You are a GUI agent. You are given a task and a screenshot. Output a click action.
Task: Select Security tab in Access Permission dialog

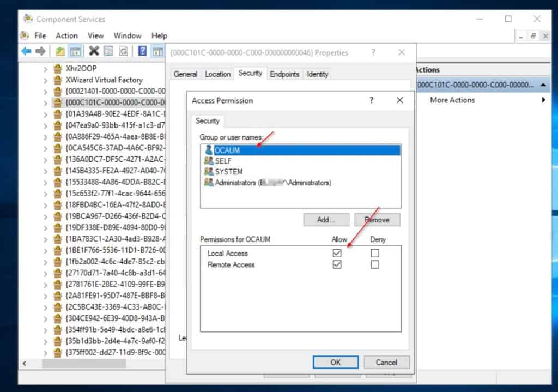[x=208, y=121]
